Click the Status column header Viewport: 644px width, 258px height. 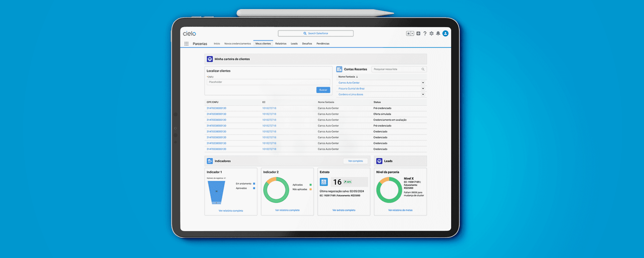pos(377,102)
